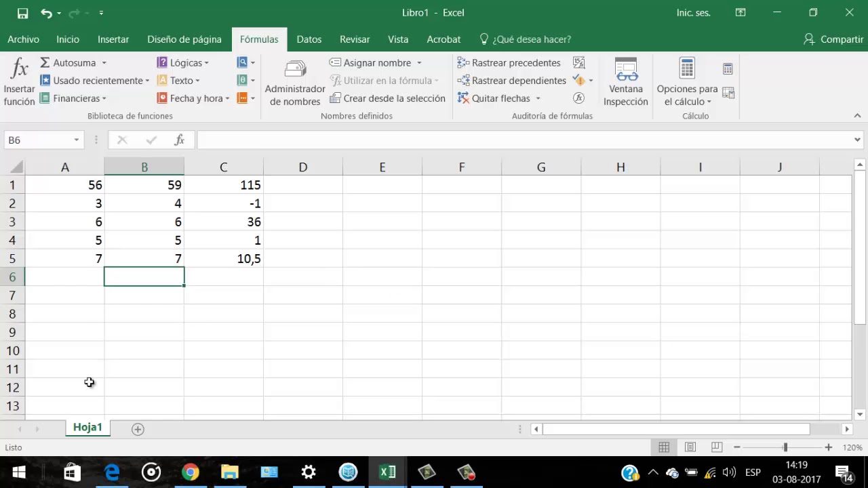Collapse the ribbon with chevron arrow

coord(857,116)
